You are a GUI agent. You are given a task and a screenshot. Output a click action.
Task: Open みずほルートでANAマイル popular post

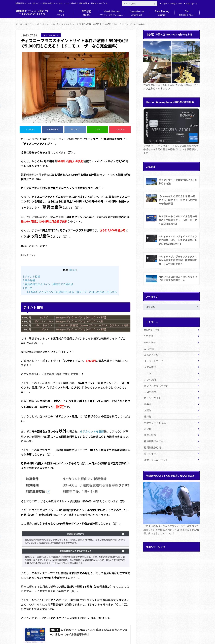[x=171, y=220]
